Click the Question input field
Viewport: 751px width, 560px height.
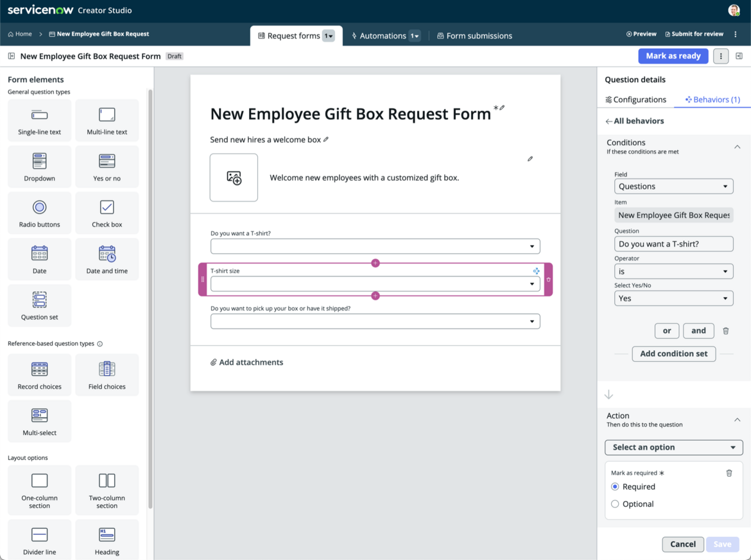point(673,244)
